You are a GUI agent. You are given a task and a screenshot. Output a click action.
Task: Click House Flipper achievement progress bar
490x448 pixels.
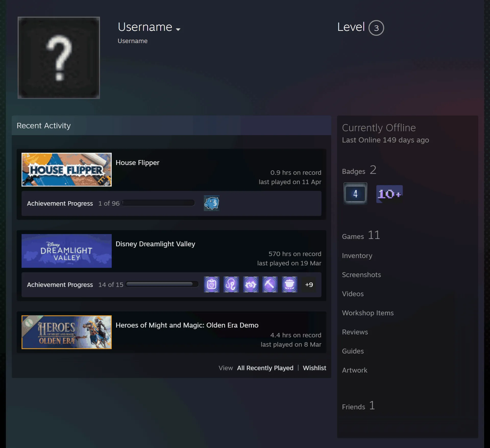coord(158,203)
